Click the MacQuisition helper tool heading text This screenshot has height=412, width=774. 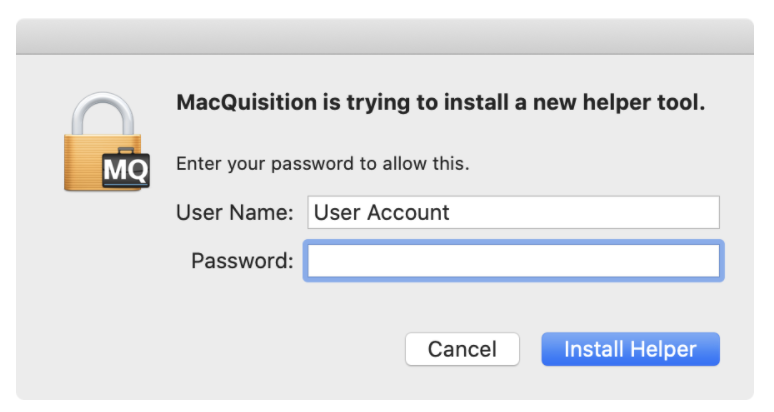coord(441,103)
